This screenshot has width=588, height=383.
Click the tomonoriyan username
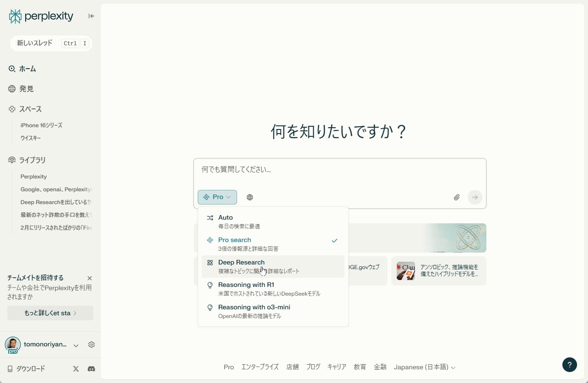tap(45, 345)
